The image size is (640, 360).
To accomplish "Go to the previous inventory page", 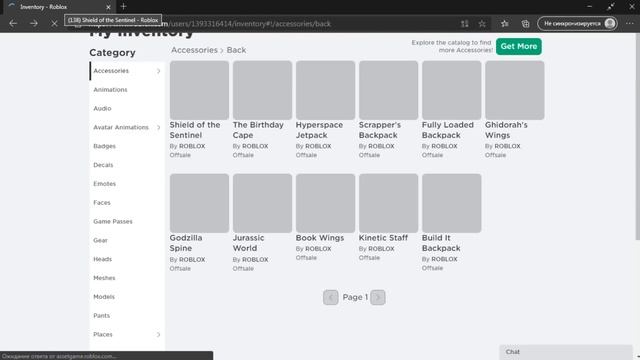I will [x=331, y=297].
